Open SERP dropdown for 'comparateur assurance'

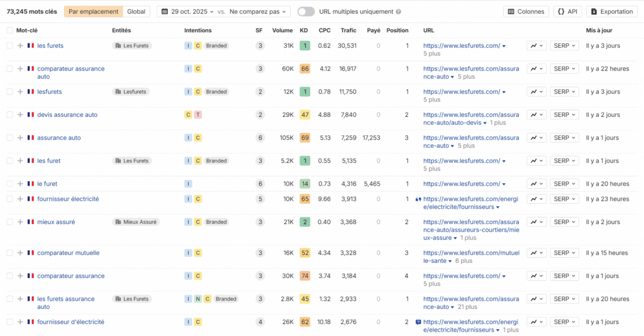pos(564,276)
